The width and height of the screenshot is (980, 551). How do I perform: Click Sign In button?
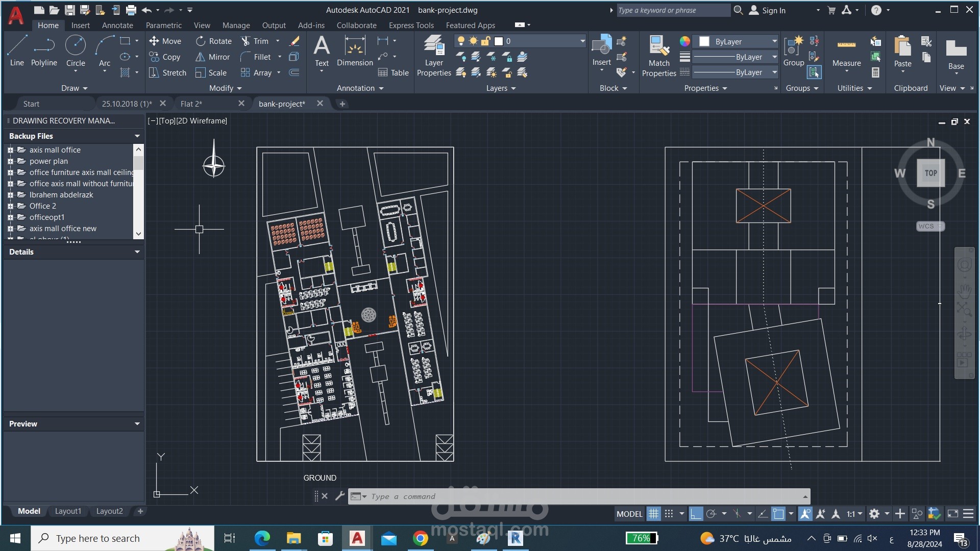point(767,10)
